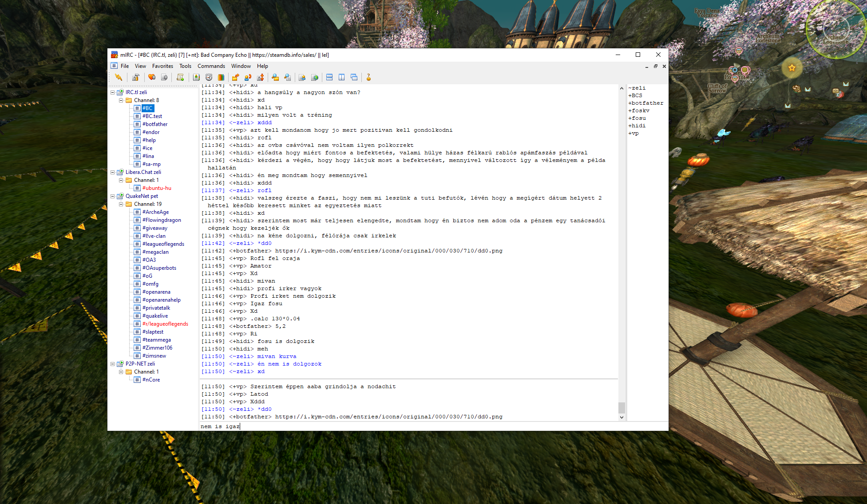Screen dimensions: 867x504
Task: Open the Notify List toolbar icon
Action: (x=302, y=77)
